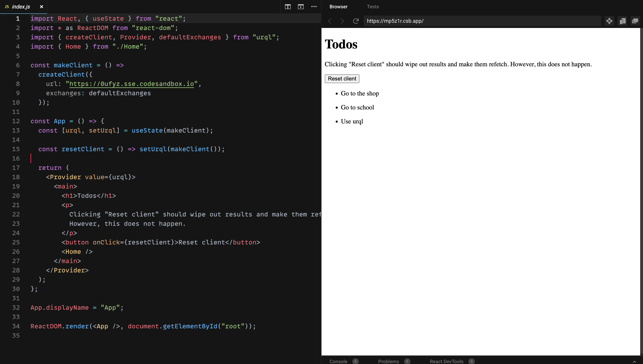Close the index.js editor tab
The width and height of the screenshot is (643, 364).
tap(42, 7)
